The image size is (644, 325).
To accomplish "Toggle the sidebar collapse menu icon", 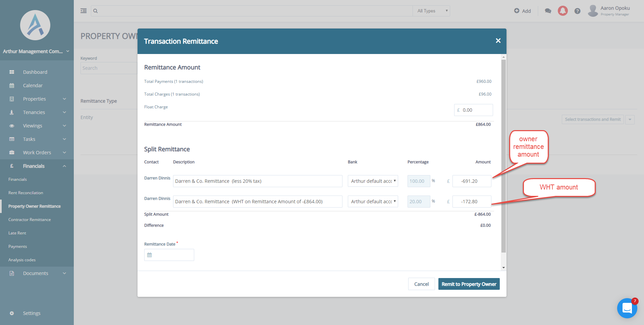I will [x=84, y=11].
